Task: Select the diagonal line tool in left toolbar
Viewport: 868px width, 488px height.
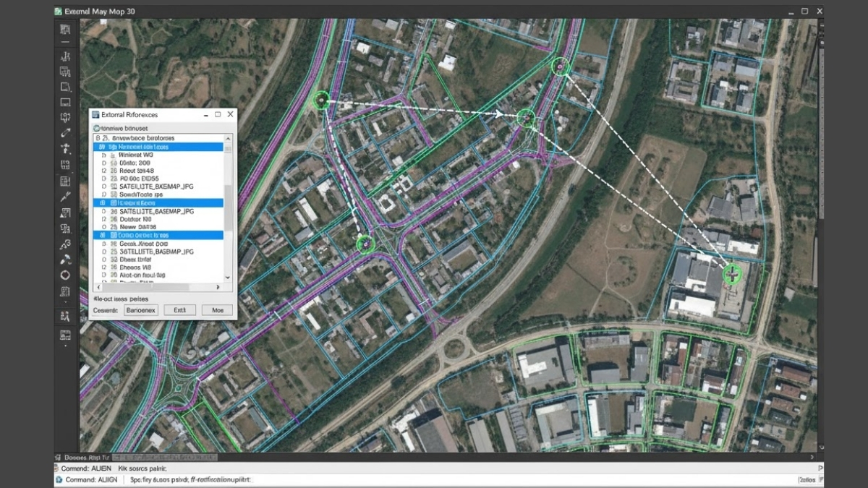Action: coord(65,133)
